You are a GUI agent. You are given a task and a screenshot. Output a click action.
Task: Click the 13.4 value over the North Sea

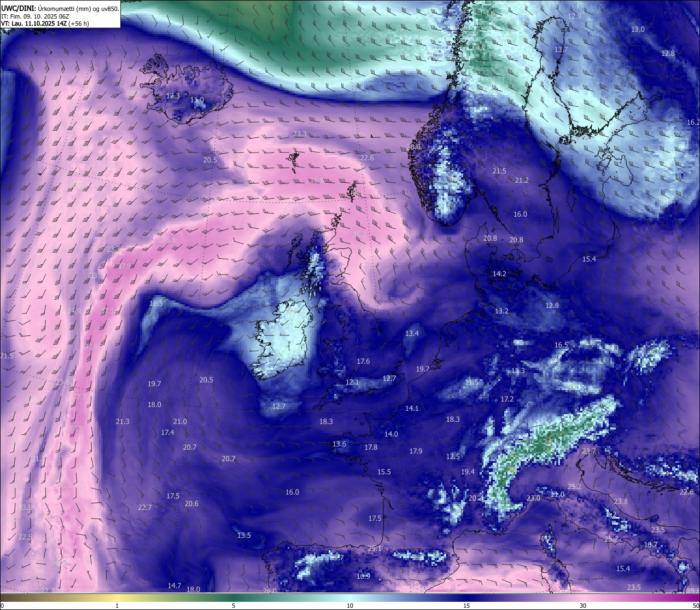tap(412, 333)
